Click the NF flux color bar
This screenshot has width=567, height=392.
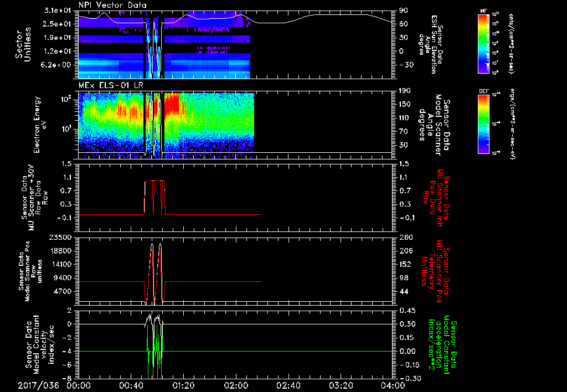pos(483,43)
